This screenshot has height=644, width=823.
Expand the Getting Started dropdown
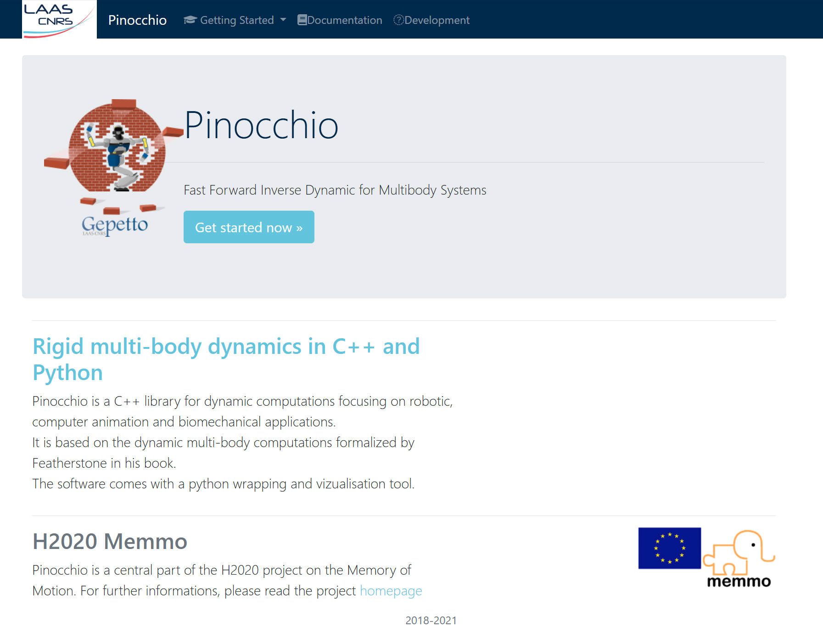(235, 20)
